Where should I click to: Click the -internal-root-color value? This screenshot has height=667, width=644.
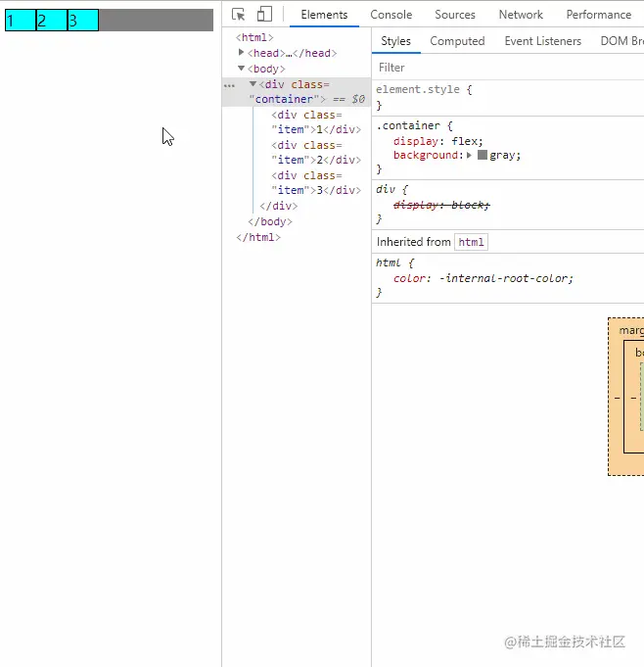pyautogui.click(x=505, y=278)
